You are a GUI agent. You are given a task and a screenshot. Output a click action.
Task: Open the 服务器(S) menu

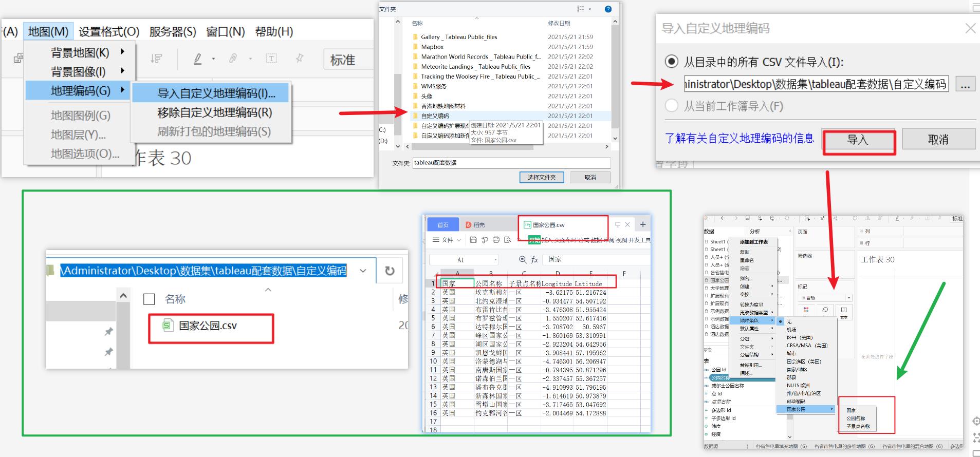[x=173, y=32]
